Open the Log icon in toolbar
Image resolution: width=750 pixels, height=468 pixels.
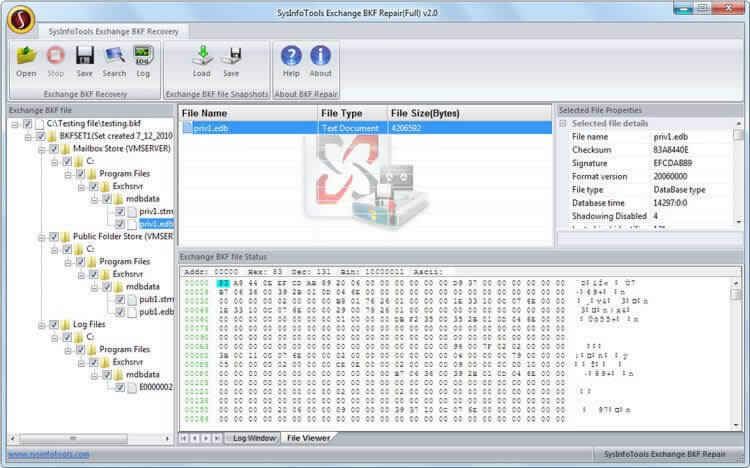[143, 61]
